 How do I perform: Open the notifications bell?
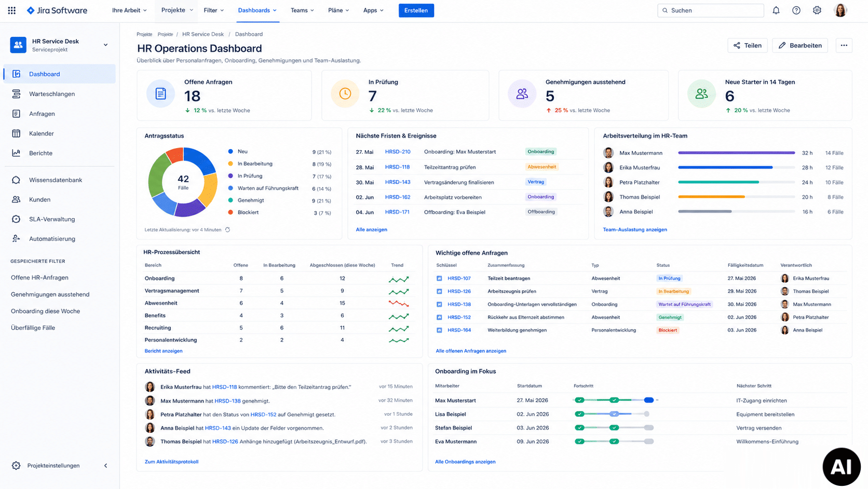coord(776,10)
